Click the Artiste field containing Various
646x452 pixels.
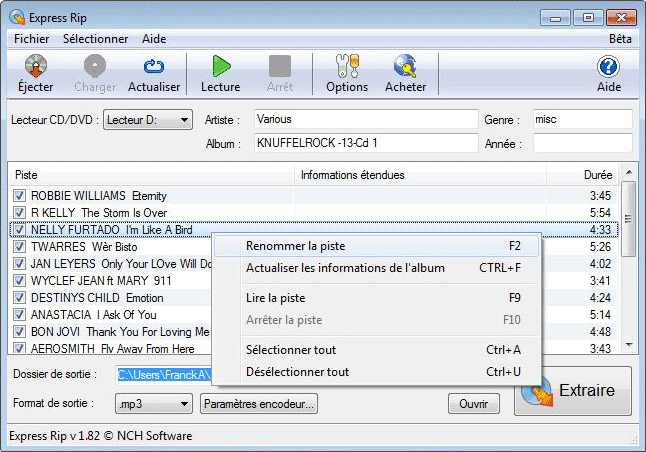pos(366,119)
